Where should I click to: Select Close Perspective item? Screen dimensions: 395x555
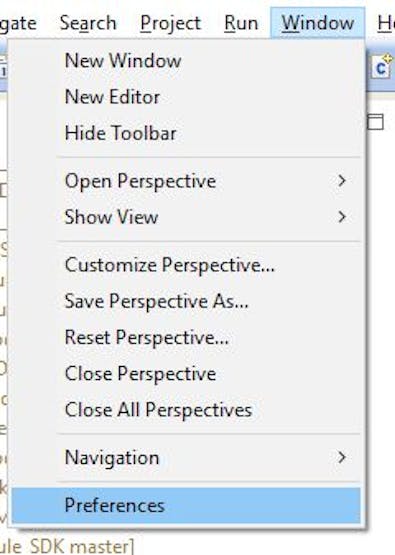186,373
